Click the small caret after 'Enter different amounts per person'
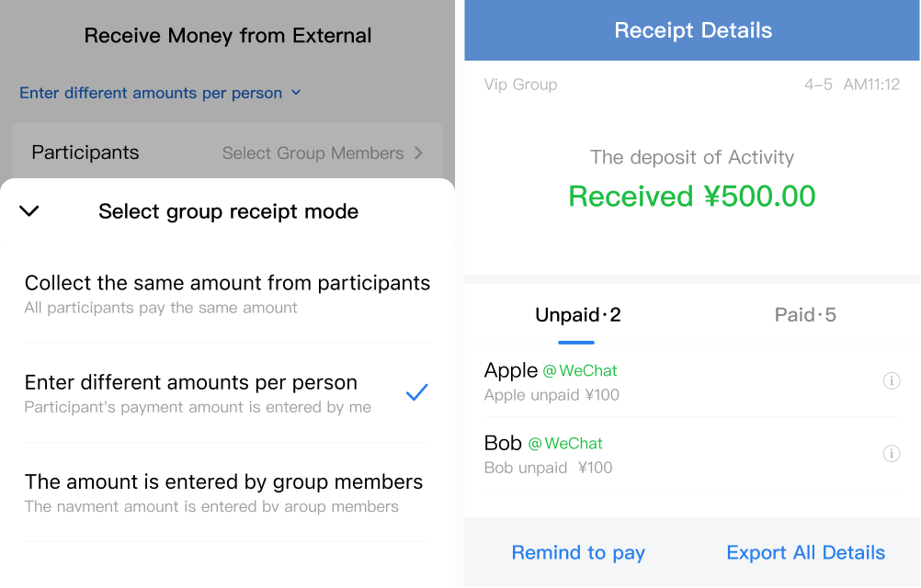This screenshot has width=921, height=588. (296, 93)
